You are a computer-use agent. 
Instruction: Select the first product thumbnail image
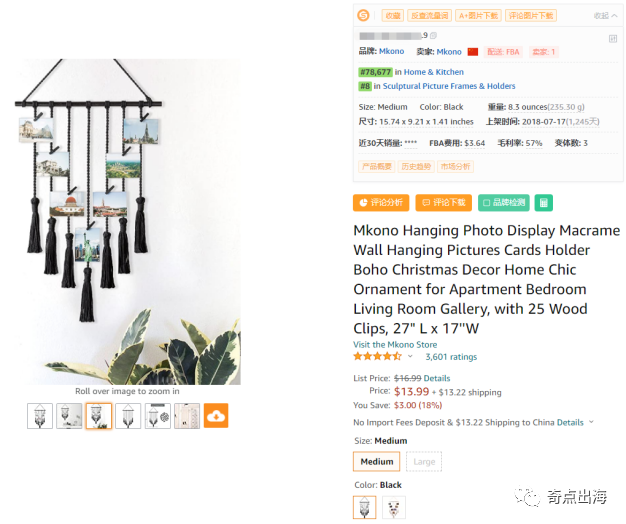tap(40, 415)
